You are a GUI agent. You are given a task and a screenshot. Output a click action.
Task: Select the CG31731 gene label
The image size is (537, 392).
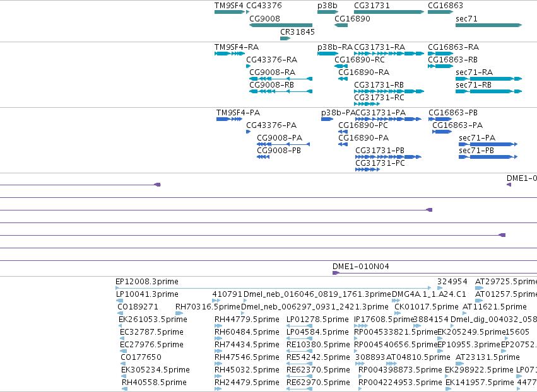[372, 6]
